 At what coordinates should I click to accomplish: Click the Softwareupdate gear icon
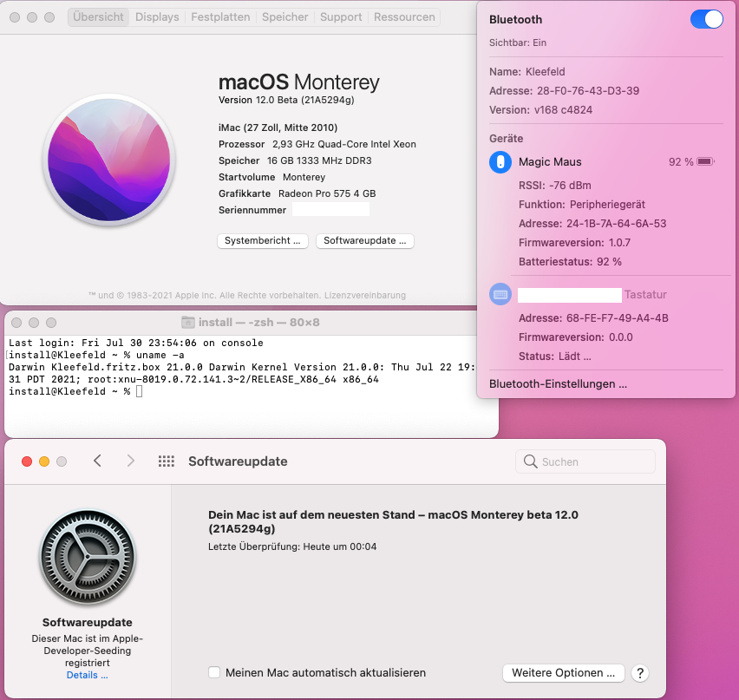point(88,557)
